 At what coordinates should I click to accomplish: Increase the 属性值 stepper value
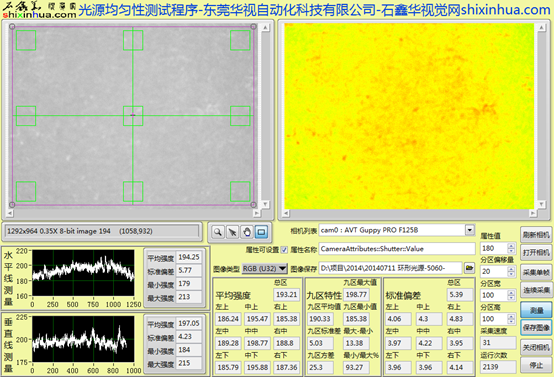[x=511, y=245]
